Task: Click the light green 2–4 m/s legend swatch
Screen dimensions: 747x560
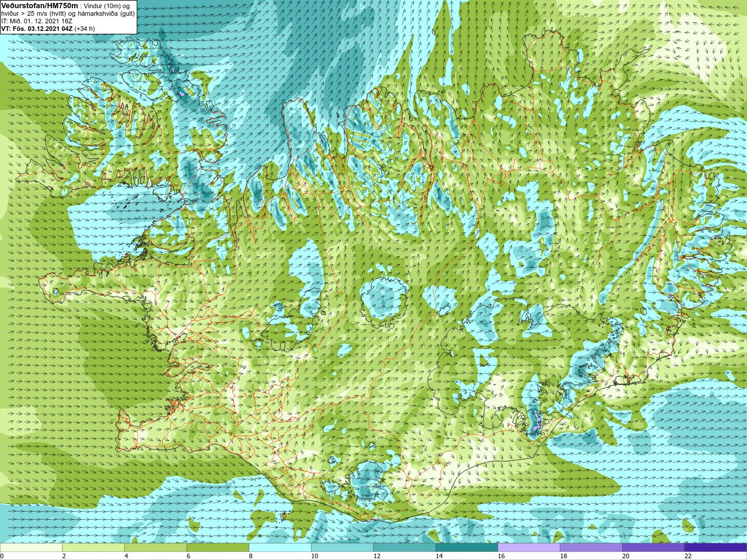Action: tap(93, 548)
